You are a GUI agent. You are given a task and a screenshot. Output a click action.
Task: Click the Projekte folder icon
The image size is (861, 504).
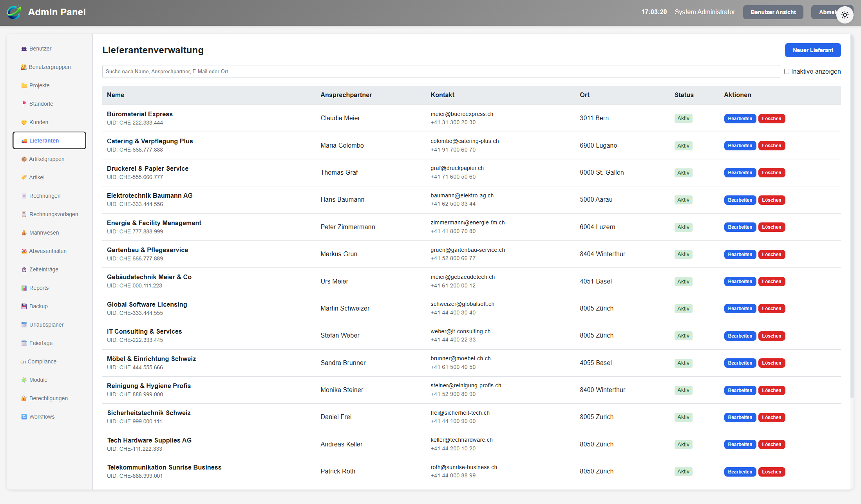(x=24, y=86)
